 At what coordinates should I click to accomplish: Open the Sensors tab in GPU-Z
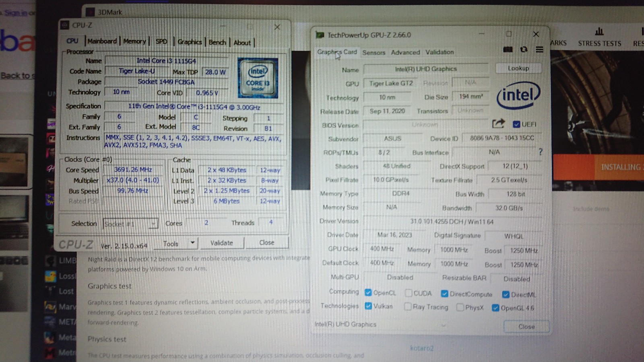click(x=374, y=52)
